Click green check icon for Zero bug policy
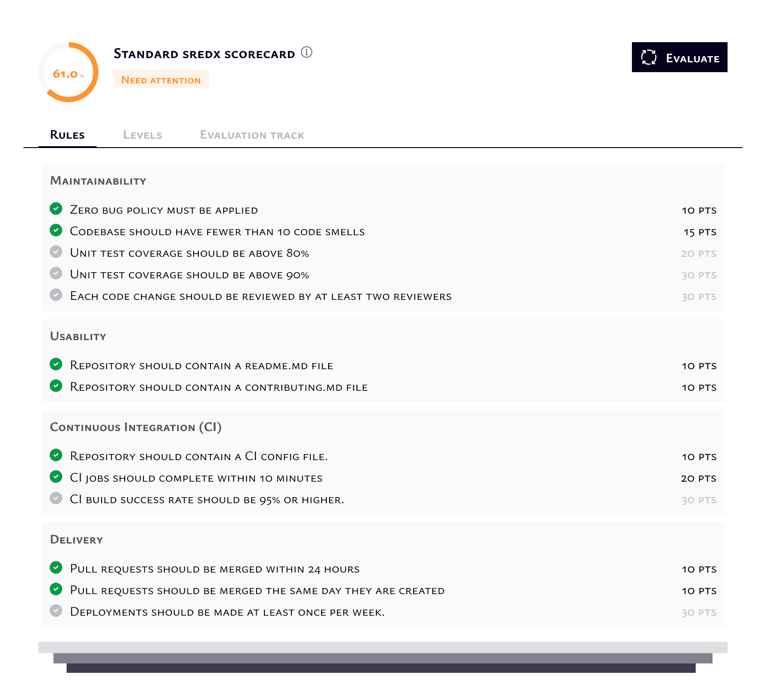This screenshot has width=766, height=700. pyautogui.click(x=56, y=209)
